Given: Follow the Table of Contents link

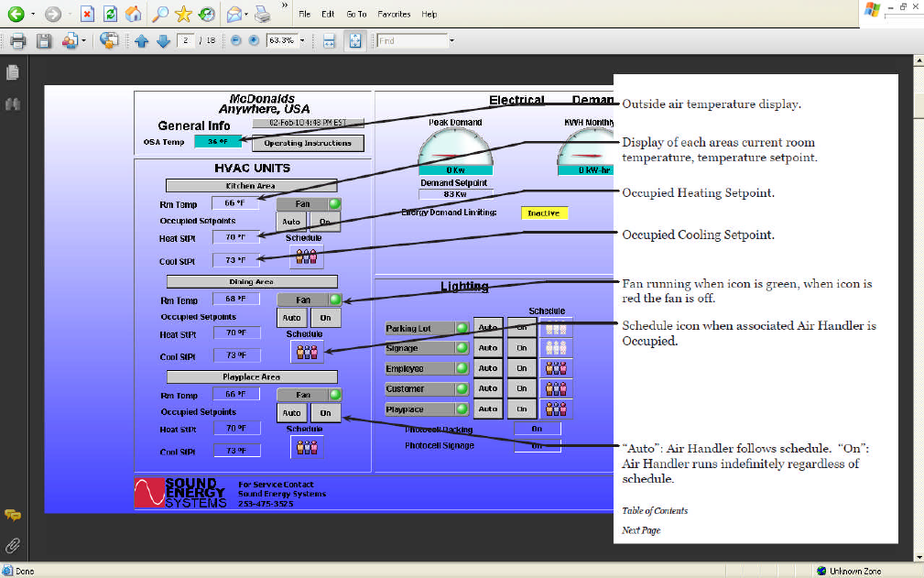Looking at the screenshot, I should pyautogui.click(x=655, y=511).
